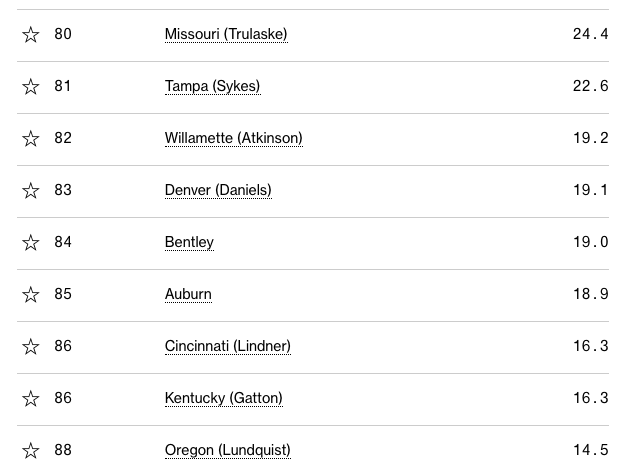This screenshot has height=470, width=630.
Task: Select the Kentucky (Gatton) link
Action: tap(223, 399)
